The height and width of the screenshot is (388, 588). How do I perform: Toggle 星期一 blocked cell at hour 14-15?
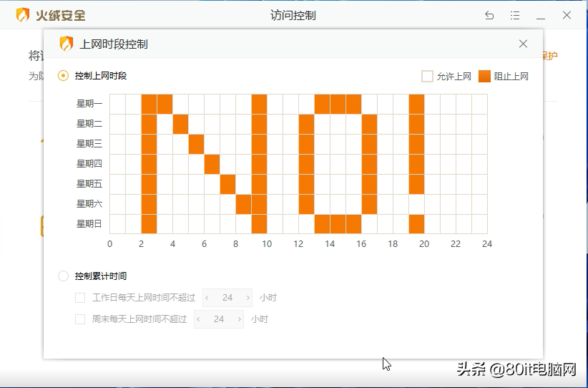click(338, 104)
